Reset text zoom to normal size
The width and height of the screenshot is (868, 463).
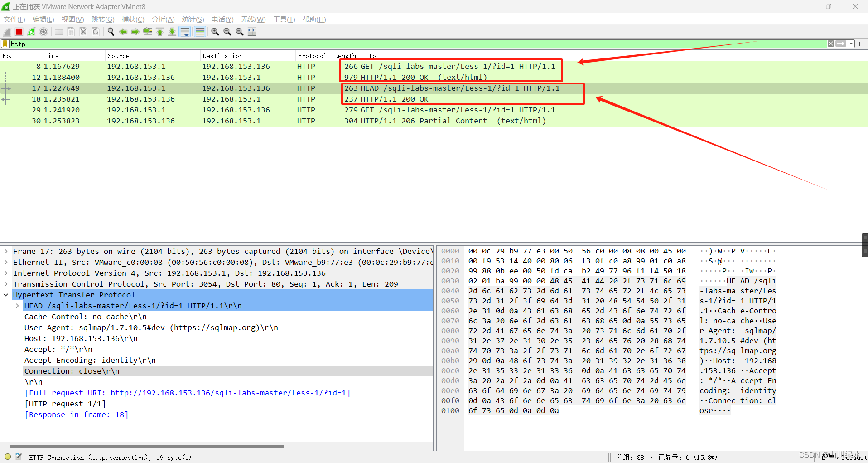click(240, 32)
